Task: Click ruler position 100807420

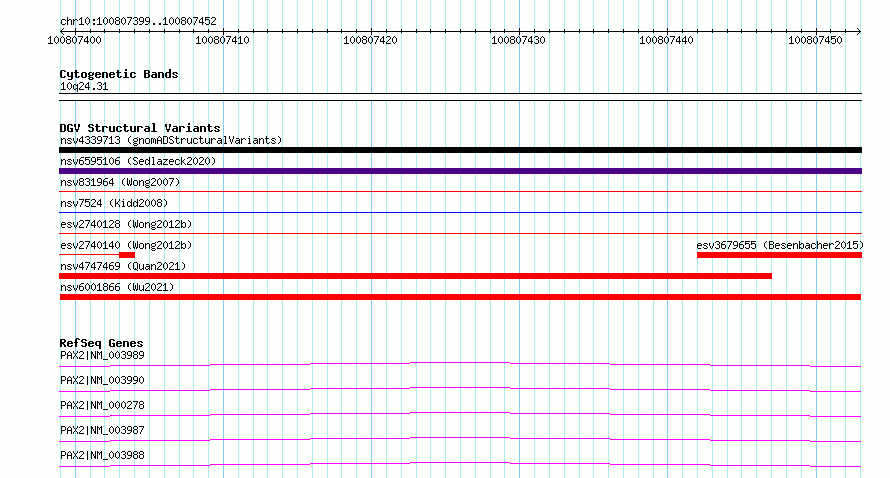Action: click(370, 40)
